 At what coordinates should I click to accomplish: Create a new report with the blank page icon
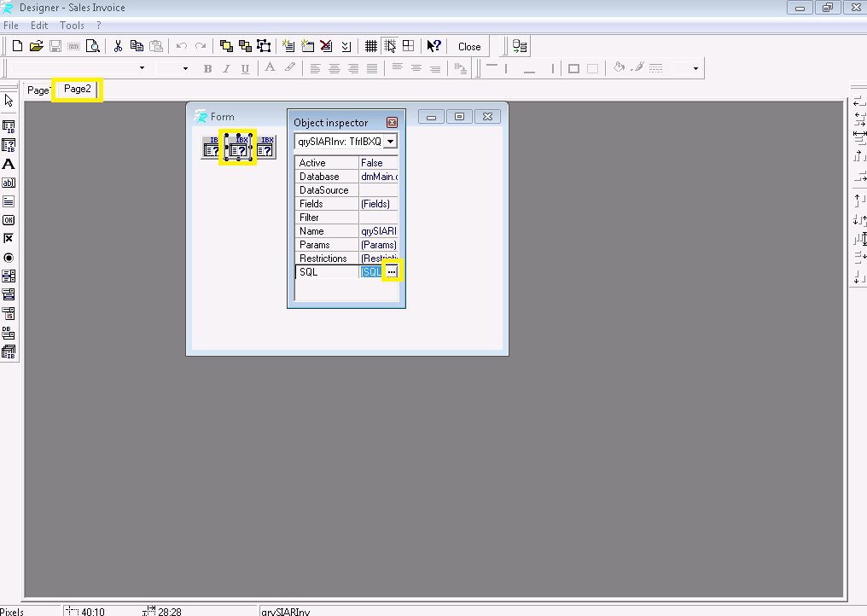pyautogui.click(x=17, y=46)
